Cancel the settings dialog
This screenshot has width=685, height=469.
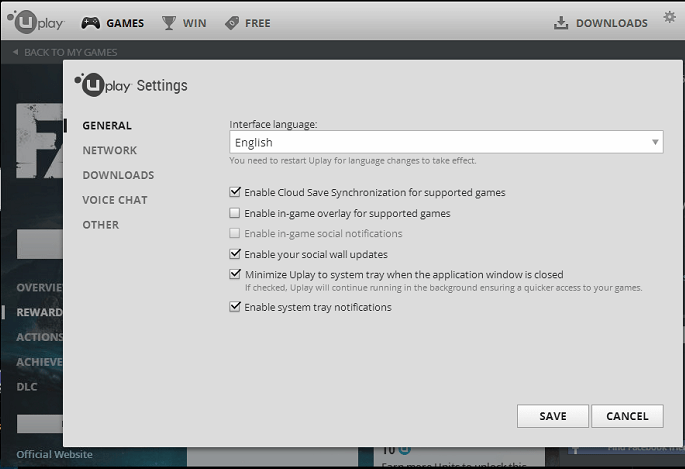[627, 416]
